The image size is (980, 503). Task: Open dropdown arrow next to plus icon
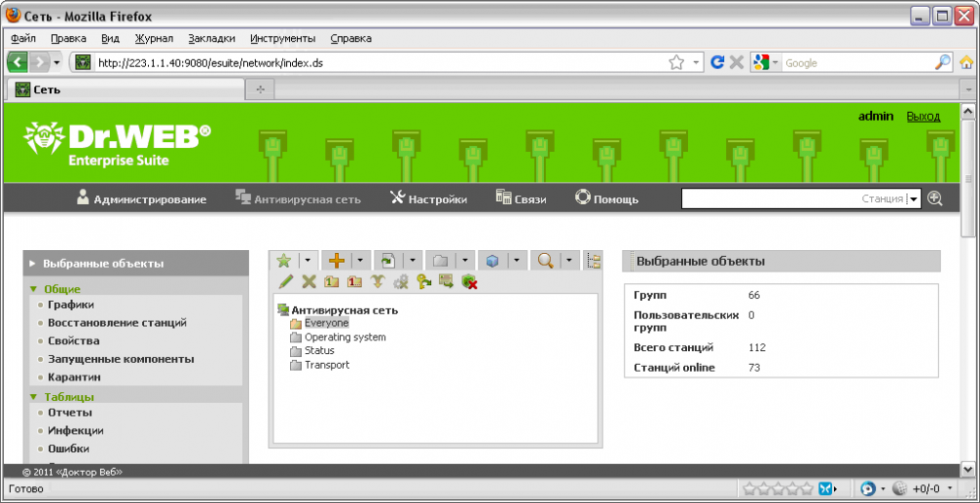coord(360,261)
